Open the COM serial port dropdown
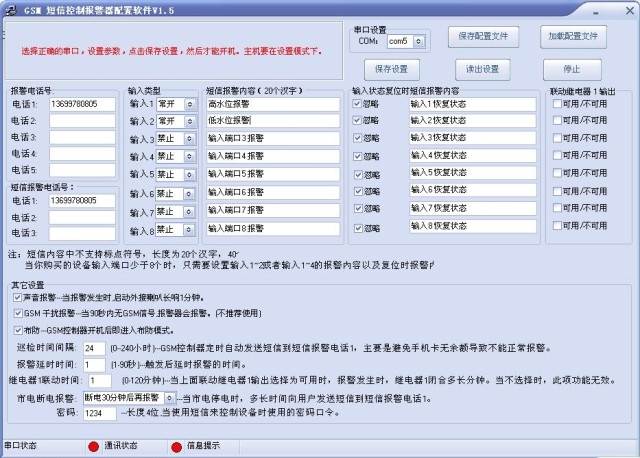This screenshot has height=458, width=640. click(x=420, y=41)
